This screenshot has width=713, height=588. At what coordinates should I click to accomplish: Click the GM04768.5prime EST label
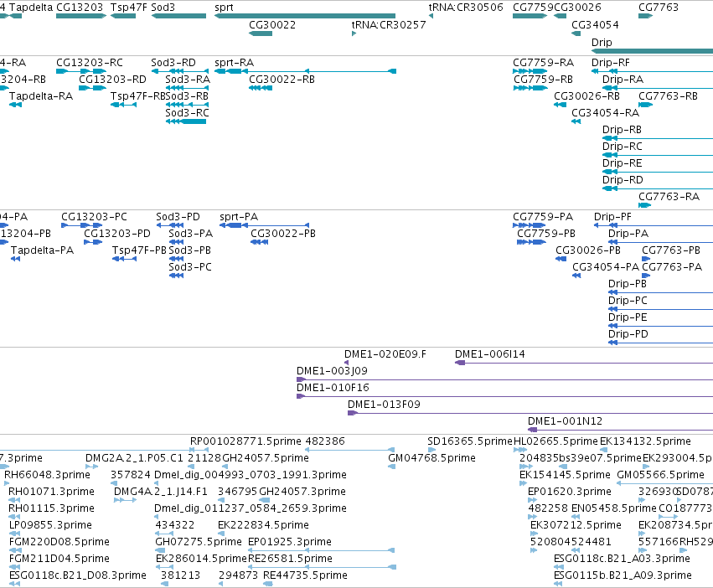(x=431, y=458)
